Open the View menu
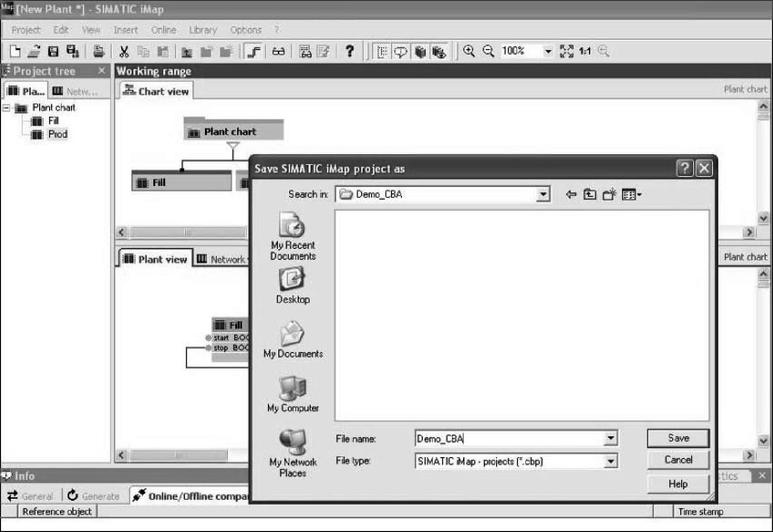 (x=91, y=30)
